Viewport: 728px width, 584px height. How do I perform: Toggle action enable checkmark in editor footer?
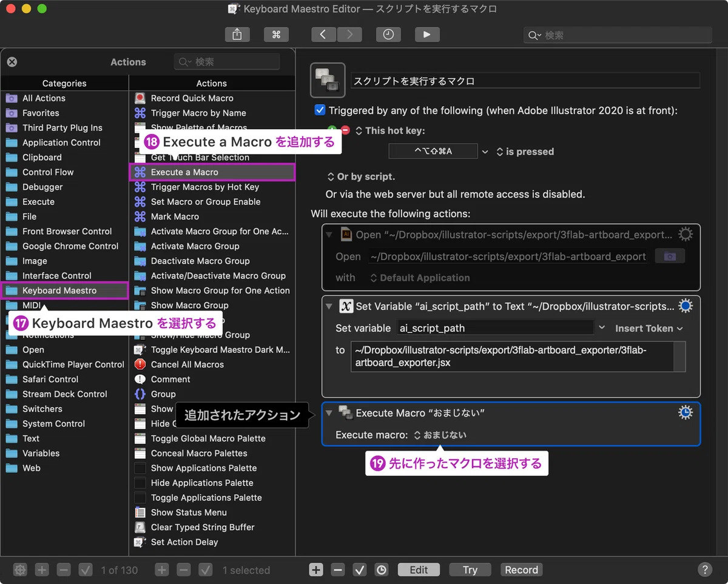tap(360, 569)
